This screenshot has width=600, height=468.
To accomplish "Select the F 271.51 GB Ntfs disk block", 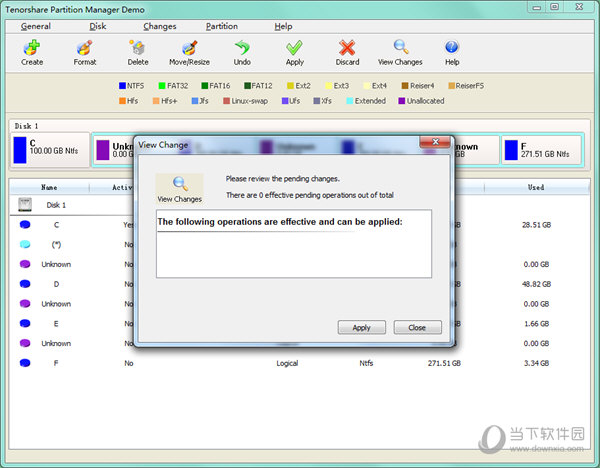I will [542, 150].
